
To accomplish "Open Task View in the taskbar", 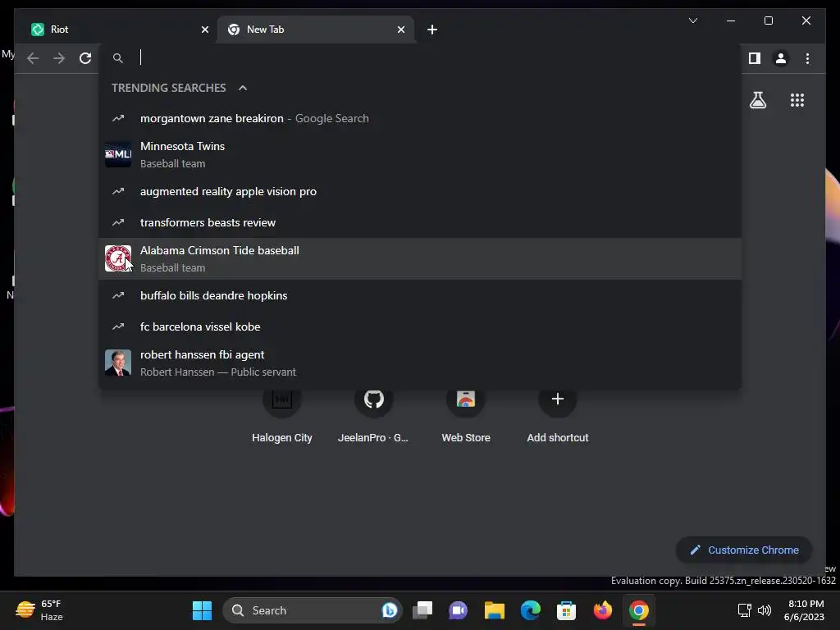I will point(422,610).
